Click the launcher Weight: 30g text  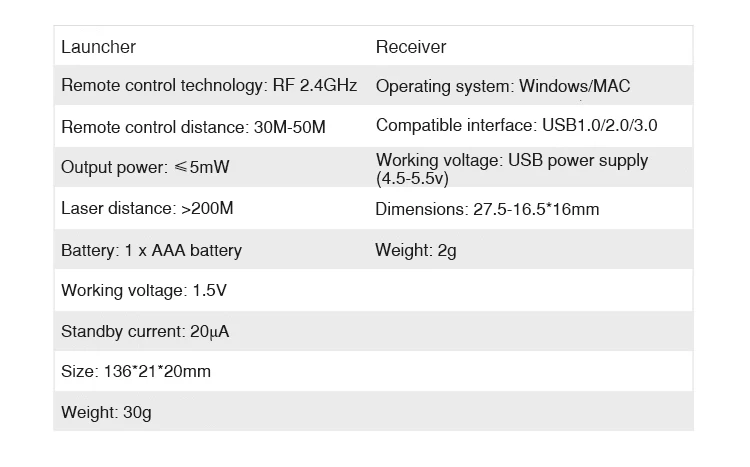(106, 412)
